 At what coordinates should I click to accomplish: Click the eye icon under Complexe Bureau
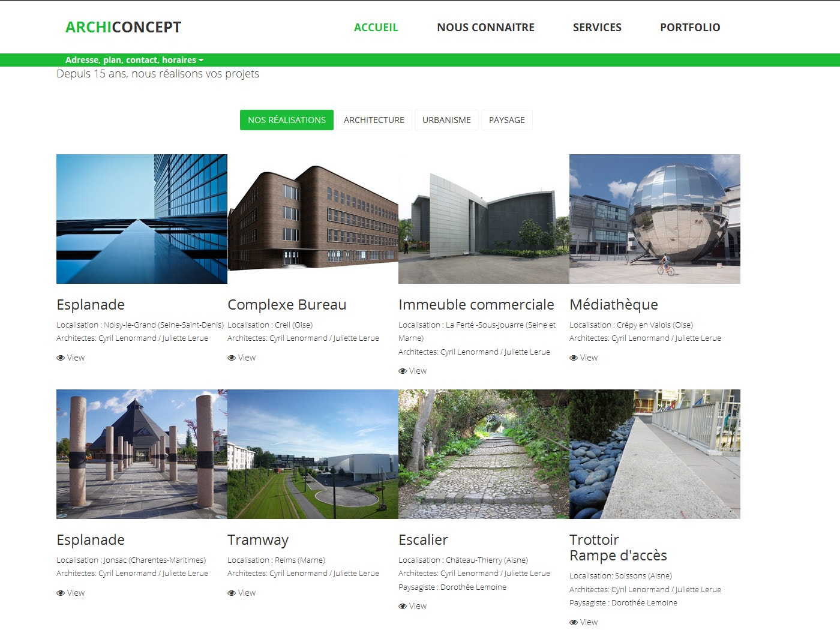[232, 358]
